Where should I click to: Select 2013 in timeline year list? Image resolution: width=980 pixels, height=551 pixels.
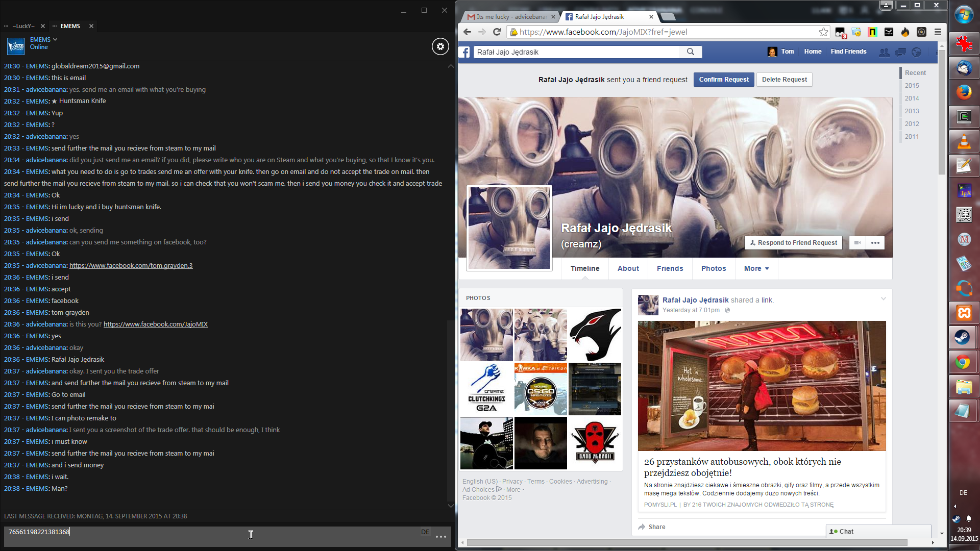tap(912, 111)
